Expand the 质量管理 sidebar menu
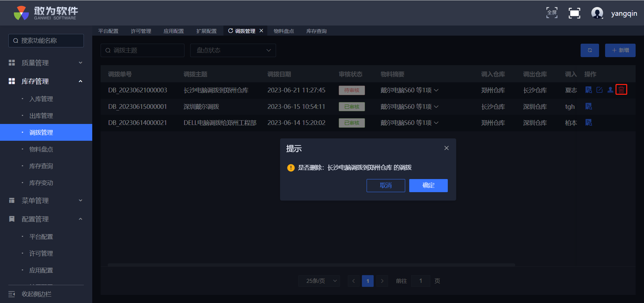 coord(46,63)
